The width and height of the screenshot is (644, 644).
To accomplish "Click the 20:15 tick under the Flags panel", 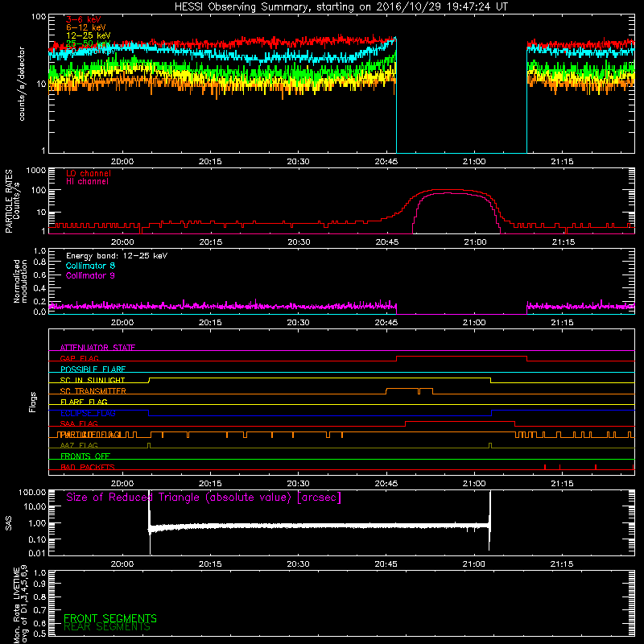I will pyautogui.click(x=210, y=484).
